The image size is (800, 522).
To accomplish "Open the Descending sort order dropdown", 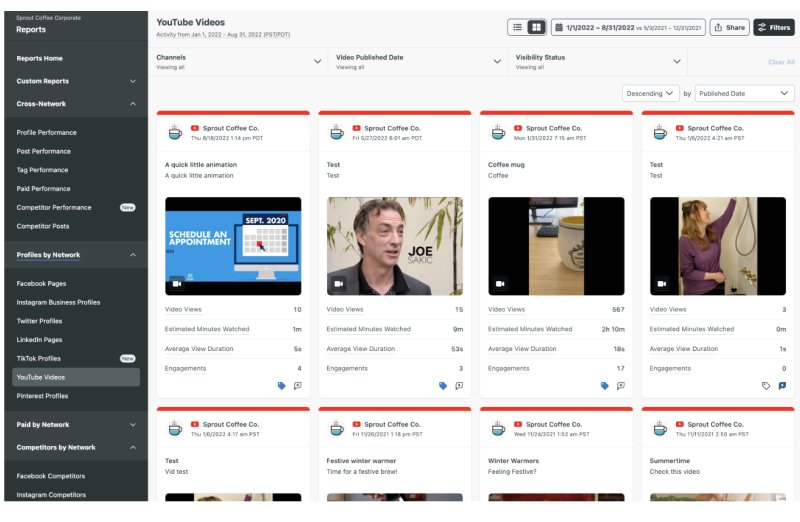I will point(650,93).
